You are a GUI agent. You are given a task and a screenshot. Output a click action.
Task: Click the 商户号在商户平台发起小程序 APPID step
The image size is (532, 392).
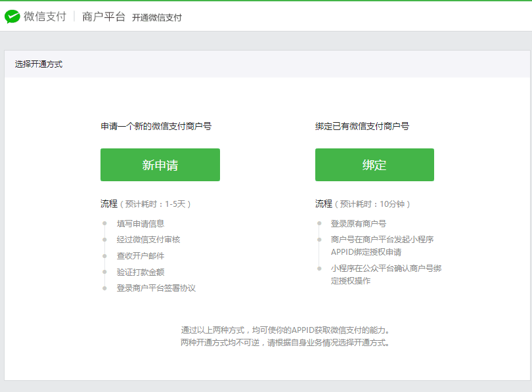382,246
